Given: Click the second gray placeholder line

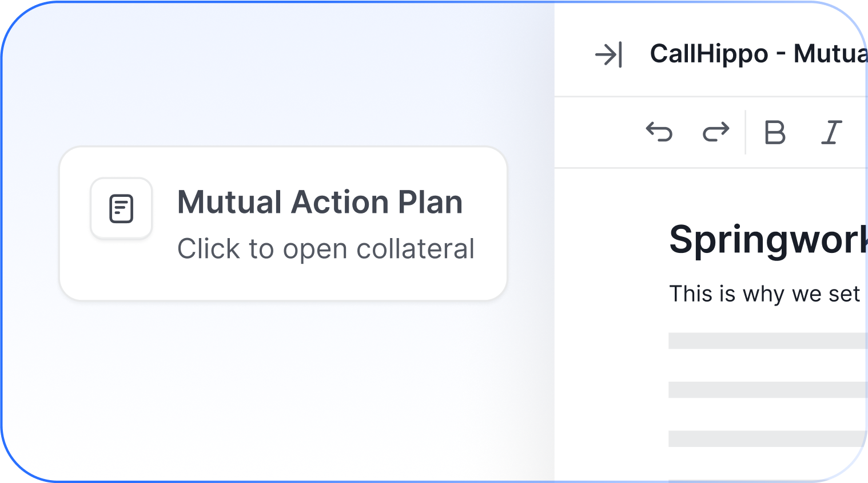Looking at the screenshot, I should (767, 390).
